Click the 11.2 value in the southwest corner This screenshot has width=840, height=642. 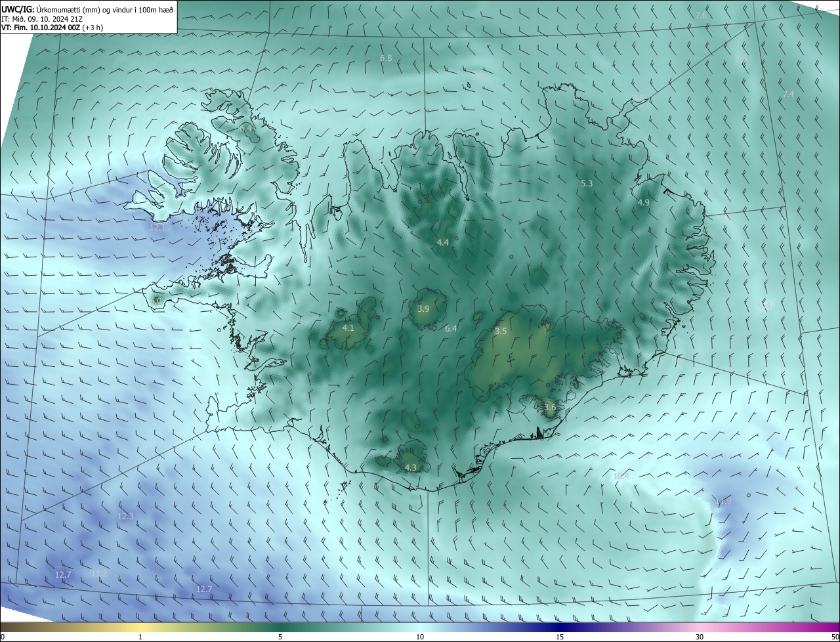99,573
